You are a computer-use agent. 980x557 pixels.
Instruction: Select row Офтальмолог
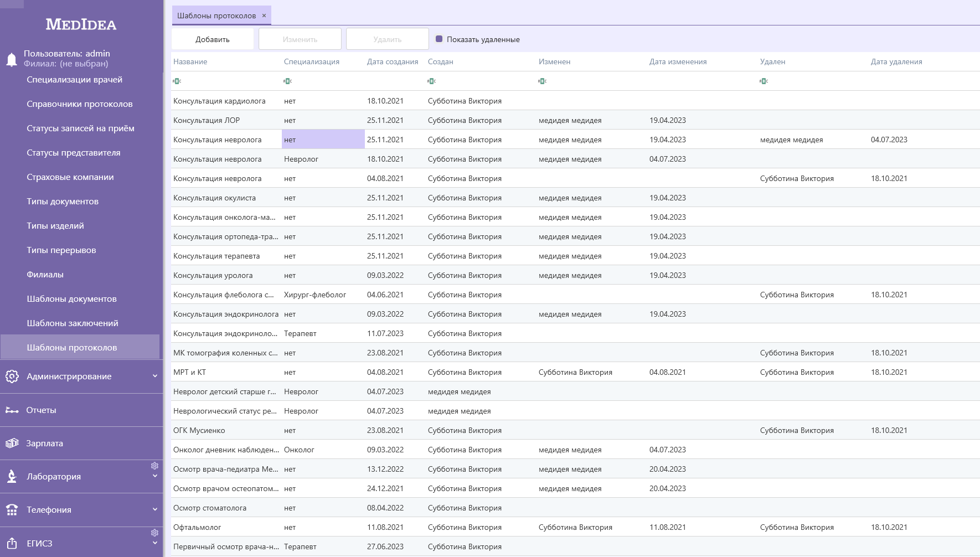click(576, 527)
